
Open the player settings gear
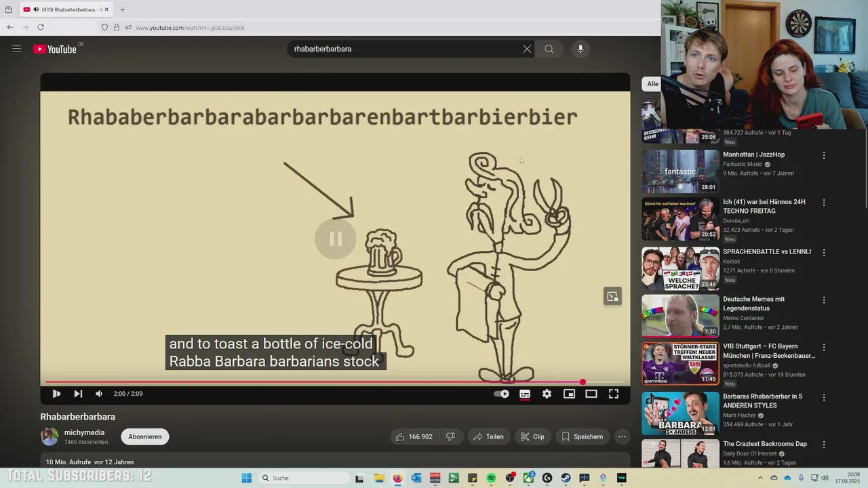pyautogui.click(x=547, y=394)
